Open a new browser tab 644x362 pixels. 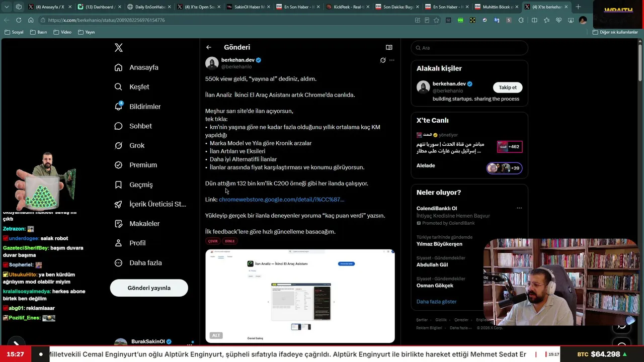[x=578, y=7]
